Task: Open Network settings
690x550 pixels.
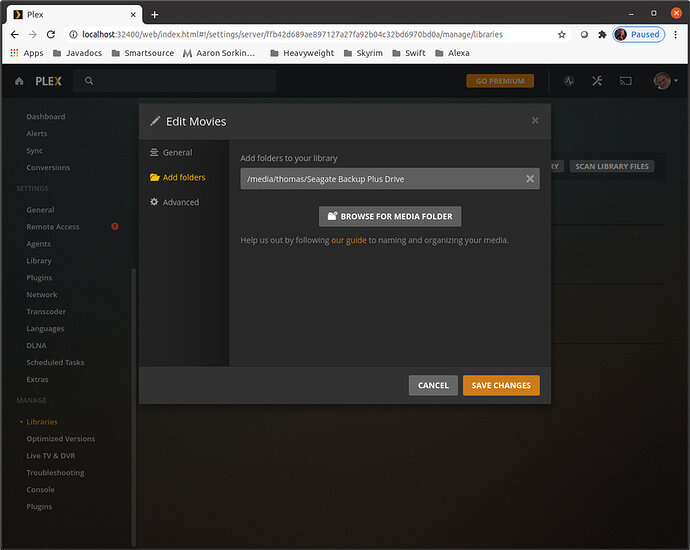Action: (42, 295)
